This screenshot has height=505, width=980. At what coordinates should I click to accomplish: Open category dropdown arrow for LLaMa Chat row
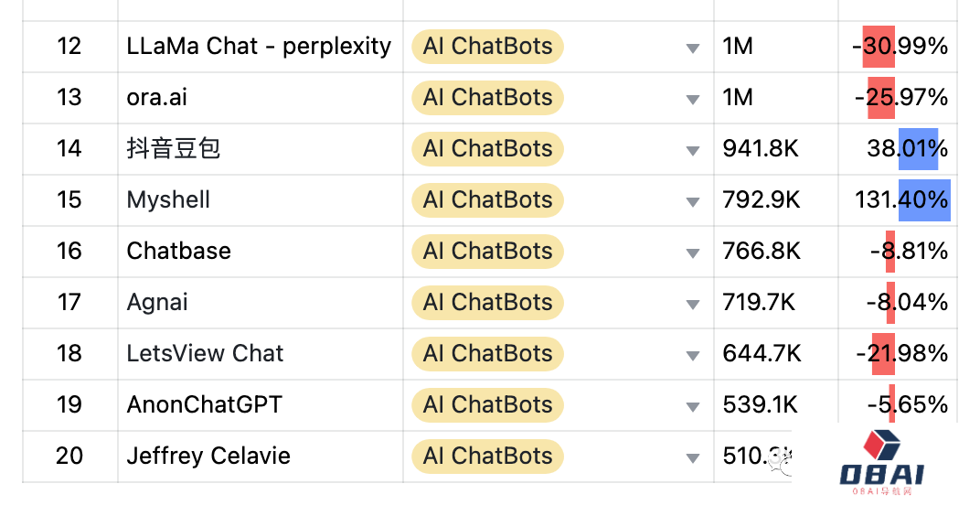(x=693, y=48)
